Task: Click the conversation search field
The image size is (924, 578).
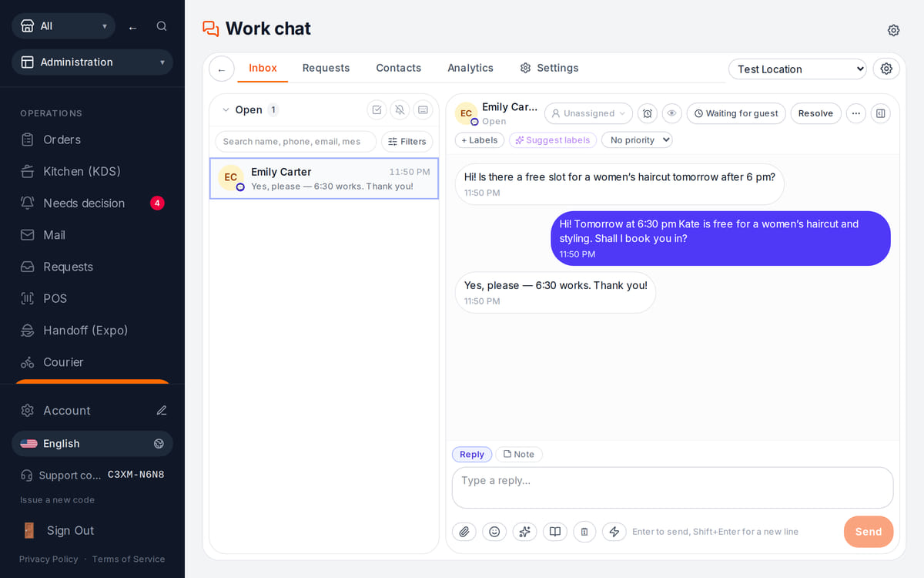Action: pyautogui.click(x=296, y=141)
